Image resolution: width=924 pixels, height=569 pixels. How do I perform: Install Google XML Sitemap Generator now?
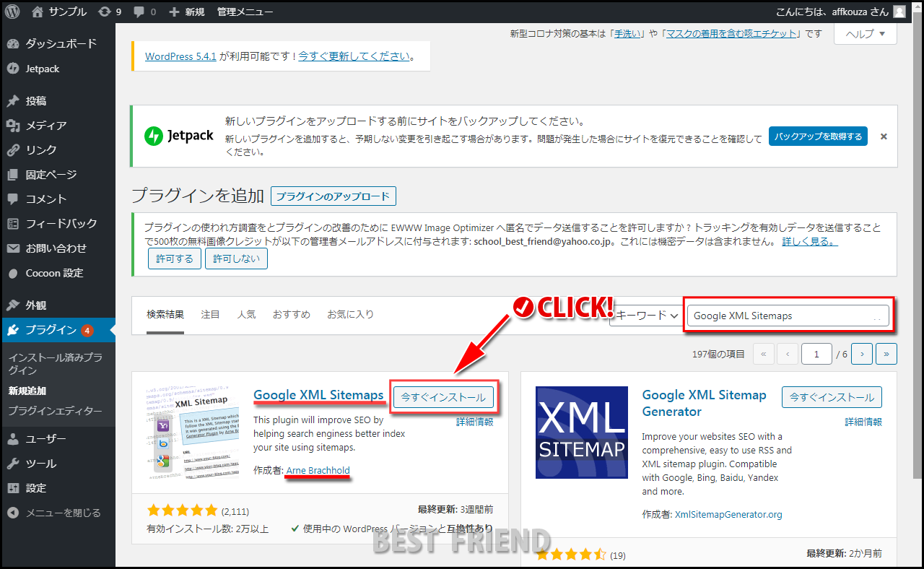point(832,397)
